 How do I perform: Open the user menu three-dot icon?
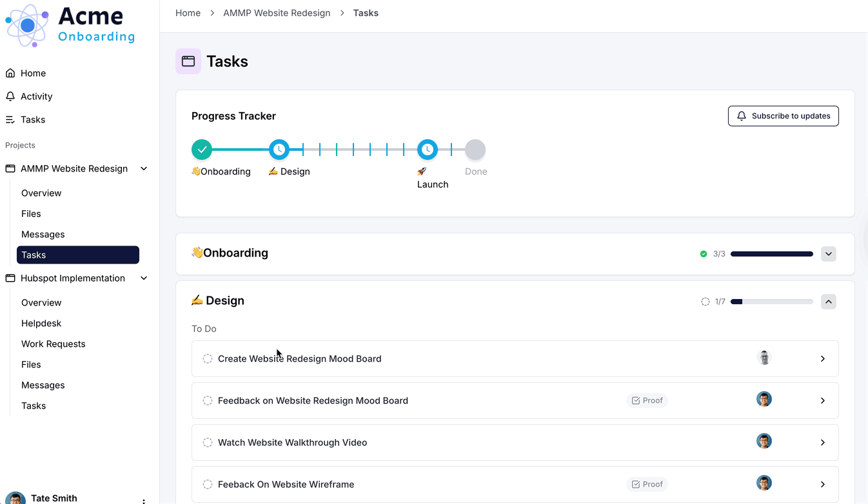(144, 500)
